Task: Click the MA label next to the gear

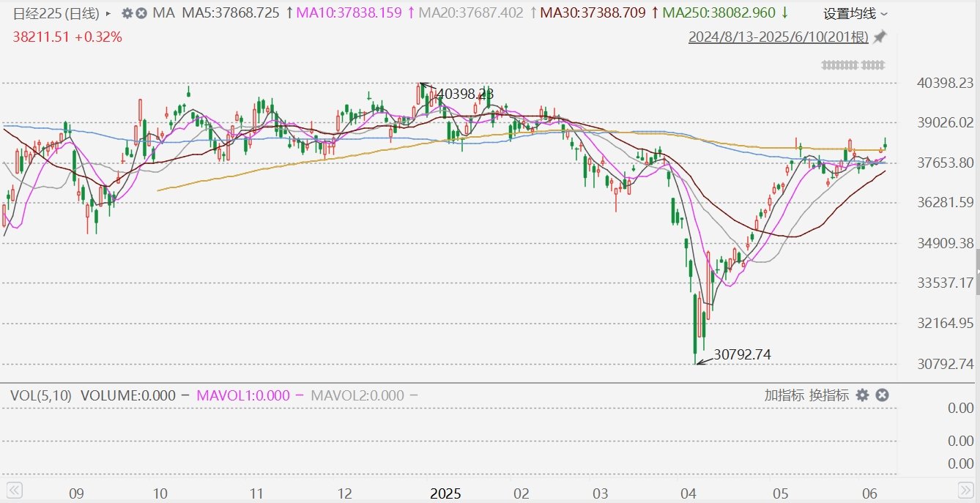Action: tap(163, 13)
